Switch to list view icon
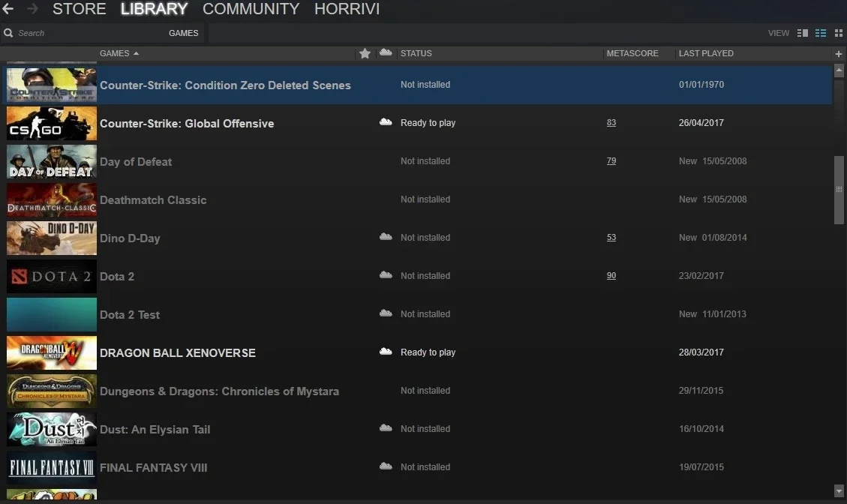 point(821,33)
